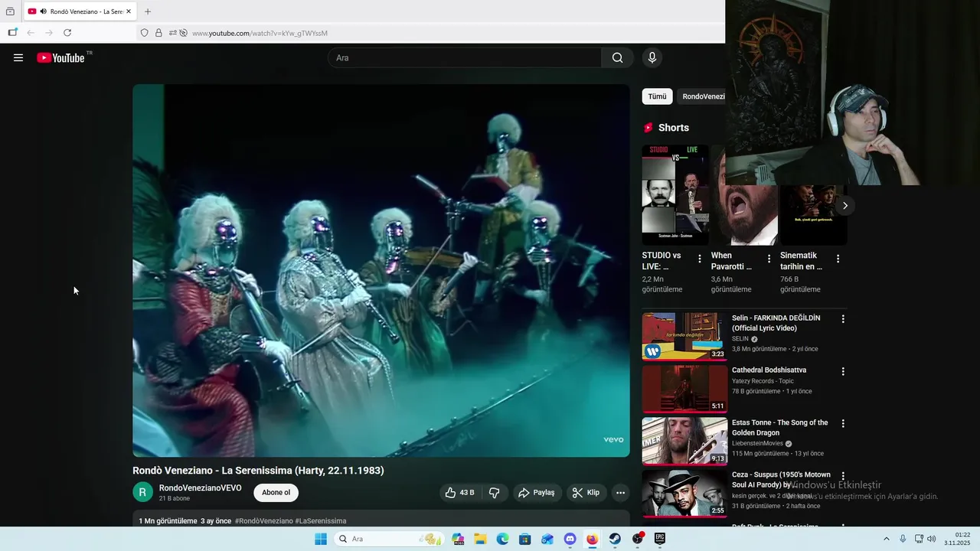Subscribe with the Abone ol button
Screen dimensions: 980x551
click(x=276, y=493)
